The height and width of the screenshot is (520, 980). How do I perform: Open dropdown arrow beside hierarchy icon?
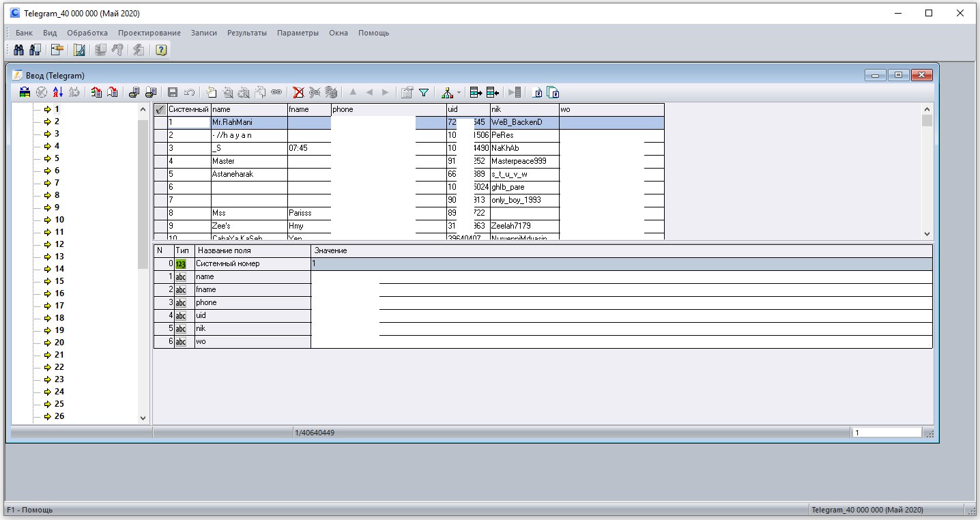click(x=459, y=92)
